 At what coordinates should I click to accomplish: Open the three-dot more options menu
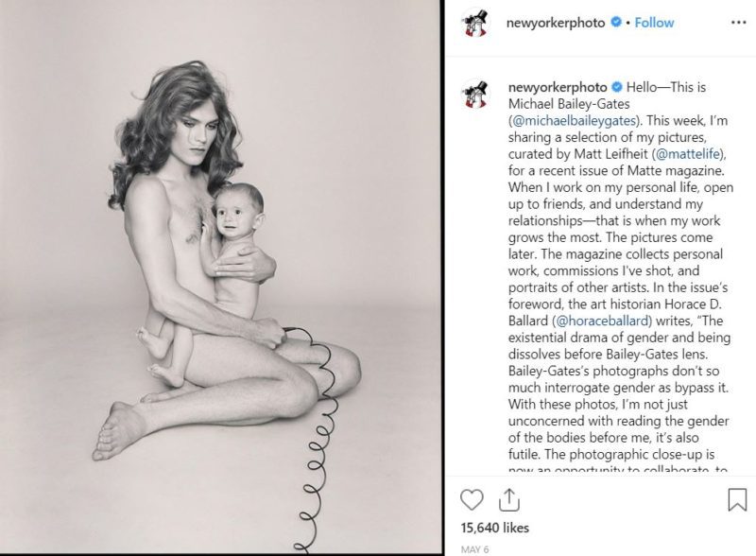click(736, 23)
